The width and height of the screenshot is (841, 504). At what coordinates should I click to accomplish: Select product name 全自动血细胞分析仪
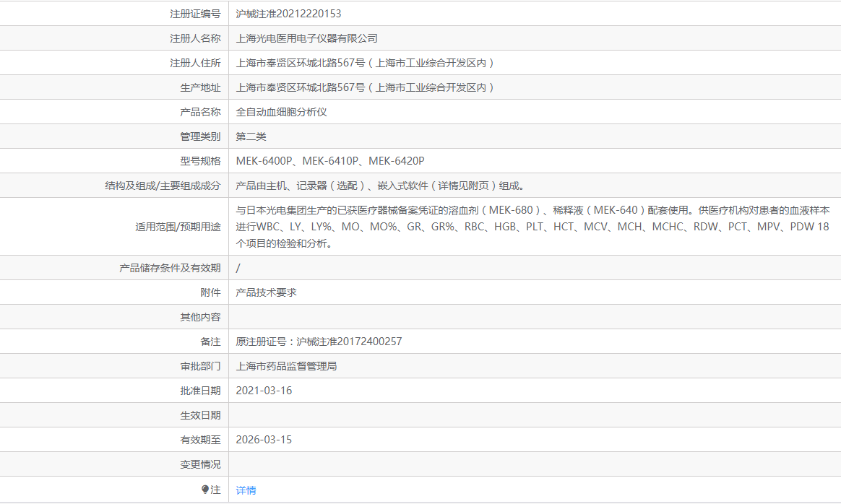[x=282, y=112]
